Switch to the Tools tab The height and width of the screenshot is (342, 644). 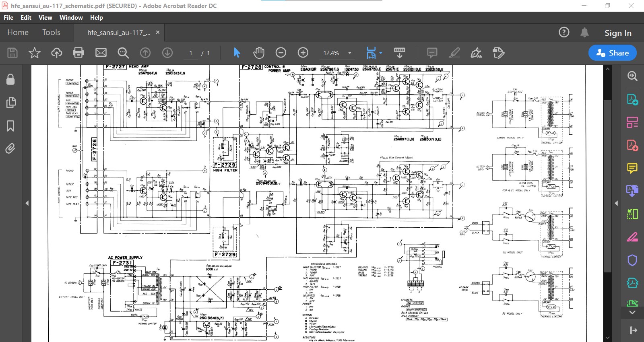coord(51,32)
